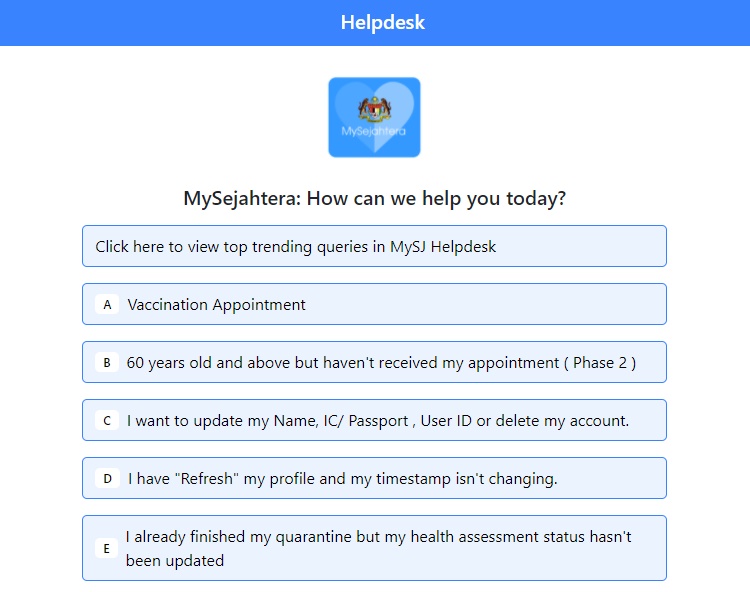Click the letter A badge icon
750x592 pixels.
click(107, 305)
